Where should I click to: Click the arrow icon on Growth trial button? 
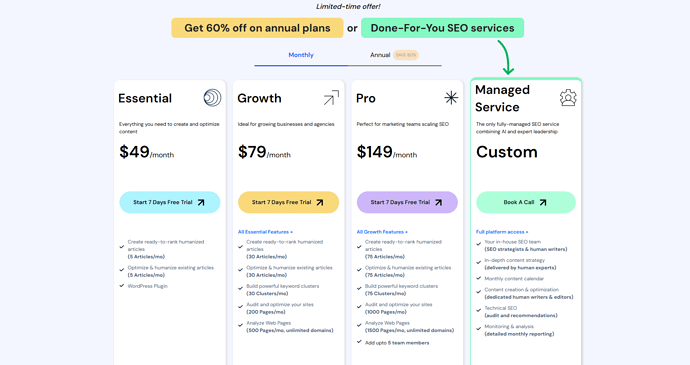(320, 203)
